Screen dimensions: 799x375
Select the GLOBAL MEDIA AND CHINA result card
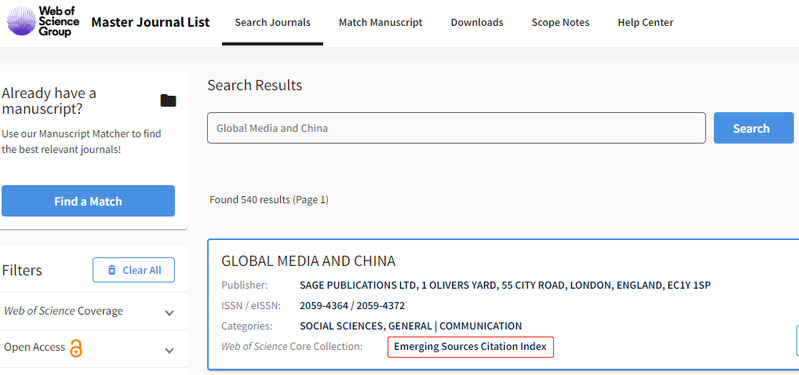[503, 304]
